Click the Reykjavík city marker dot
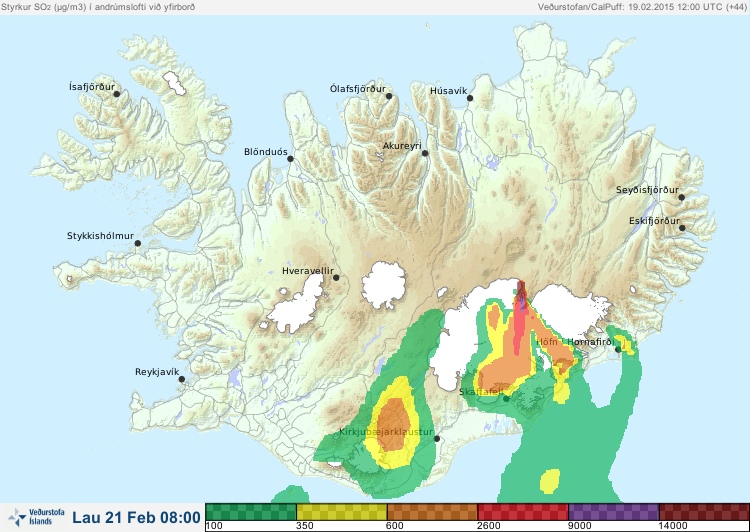 pyautogui.click(x=182, y=379)
